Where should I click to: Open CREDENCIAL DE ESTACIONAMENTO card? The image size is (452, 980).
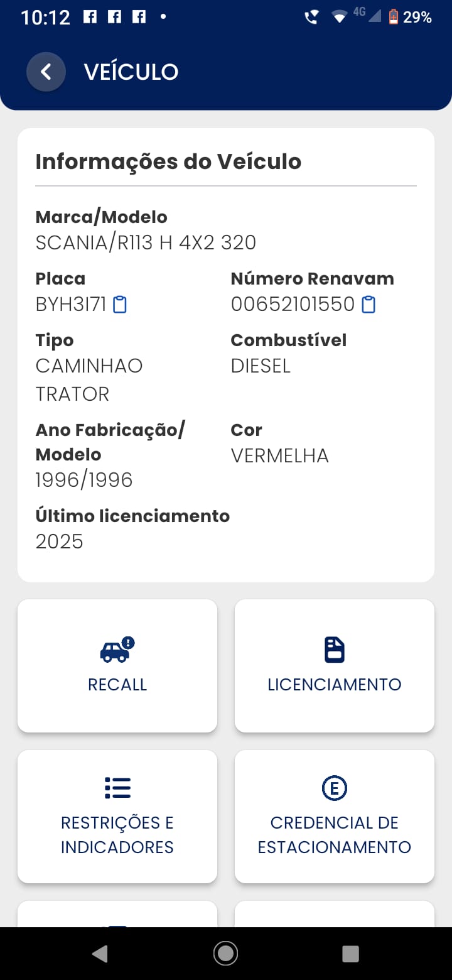click(x=335, y=816)
